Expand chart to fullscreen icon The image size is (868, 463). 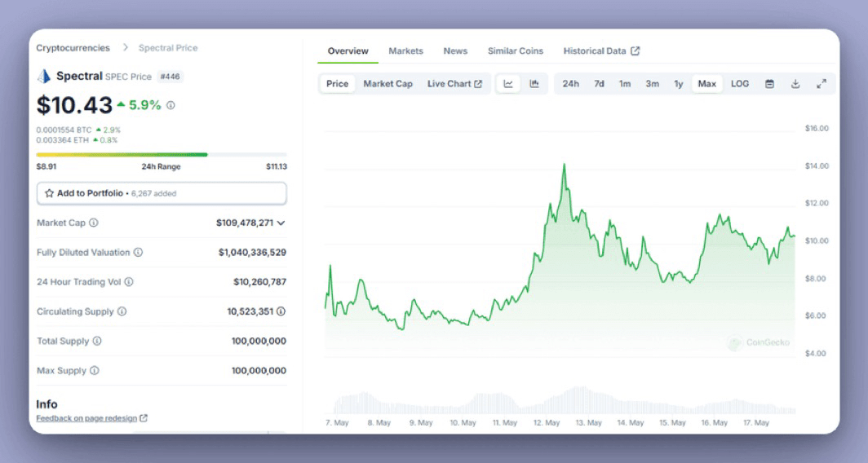(x=821, y=84)
